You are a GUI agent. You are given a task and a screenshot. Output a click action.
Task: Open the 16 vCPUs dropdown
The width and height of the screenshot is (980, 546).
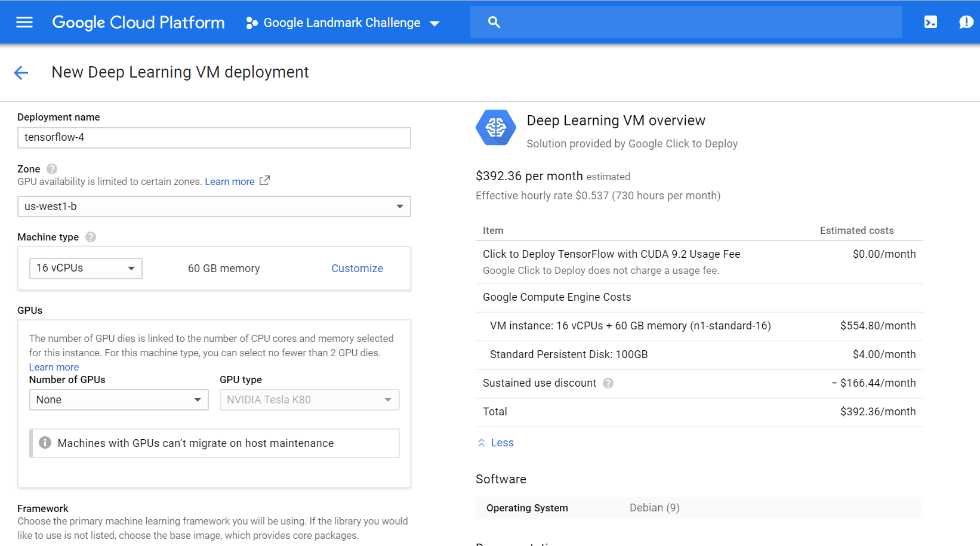86,269
